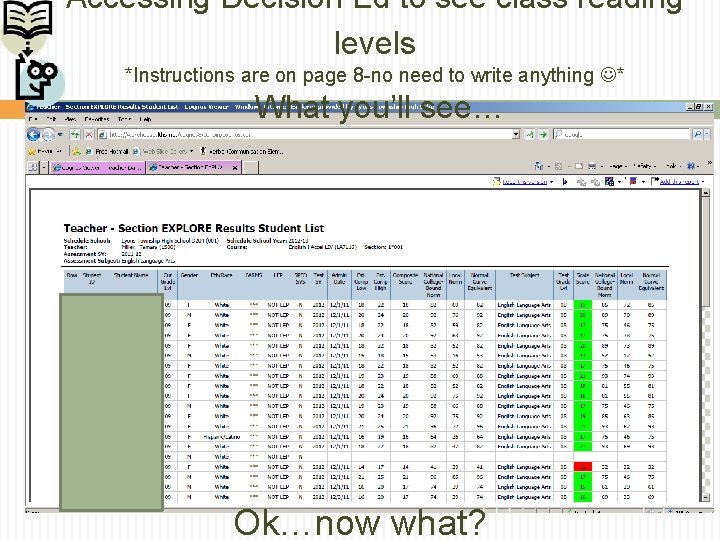Open the Verbal Communication Elem... favorite
The image size is (720, 540).
click(x=242, y=151)
